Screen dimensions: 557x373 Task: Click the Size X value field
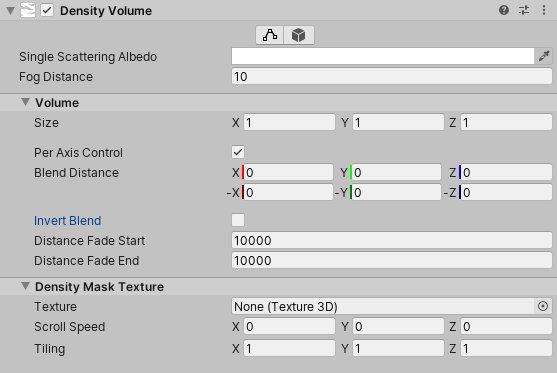click(x=289, y=123)
